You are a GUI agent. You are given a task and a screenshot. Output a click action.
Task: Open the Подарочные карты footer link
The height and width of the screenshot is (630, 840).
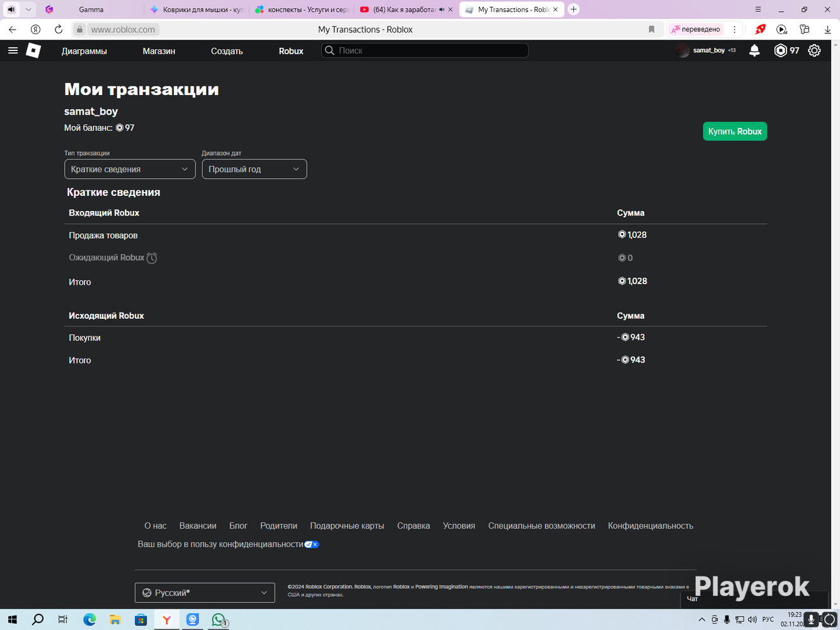(347, 525)
